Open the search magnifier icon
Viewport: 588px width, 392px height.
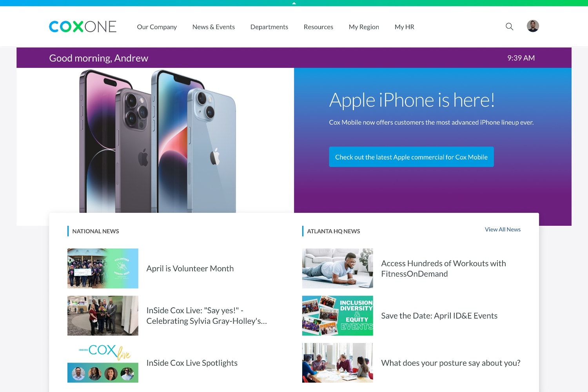point(509,27)
